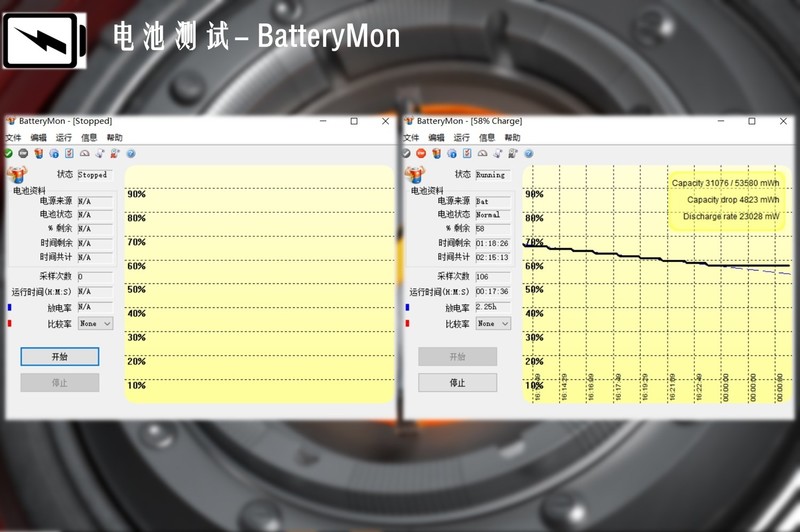800x532 pixels.
Task: Minimize the 58% Charge window
Action: tap(720, 121)
